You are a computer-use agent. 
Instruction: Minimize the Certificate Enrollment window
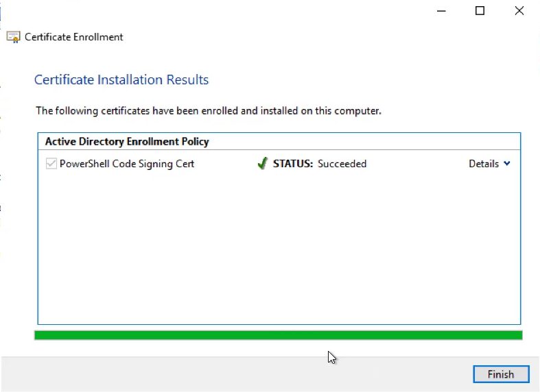pyautogui.click(x=441, y=11)
